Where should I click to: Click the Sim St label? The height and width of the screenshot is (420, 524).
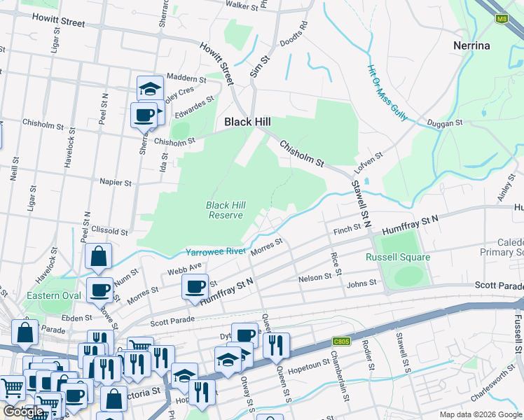point(259,66)
